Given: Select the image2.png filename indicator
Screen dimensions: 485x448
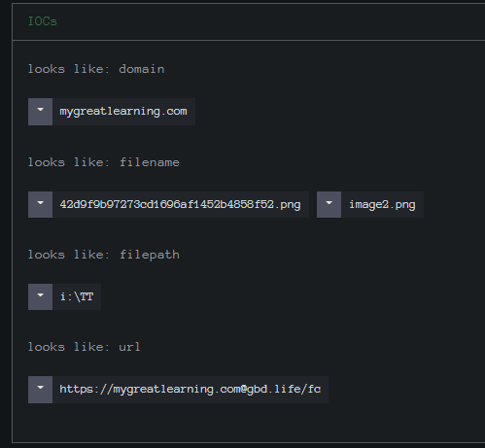Looking at the screenshot, I should pyautogui.click(x=382, y=204).
